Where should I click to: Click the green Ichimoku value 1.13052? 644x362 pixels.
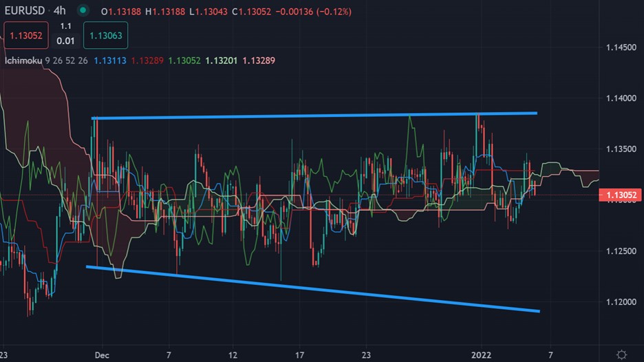pyautogui.click(x=184, y=61)
